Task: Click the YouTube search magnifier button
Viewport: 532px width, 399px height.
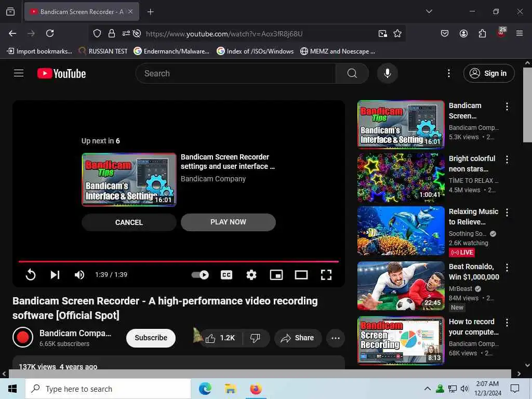Action: point(352,73)
